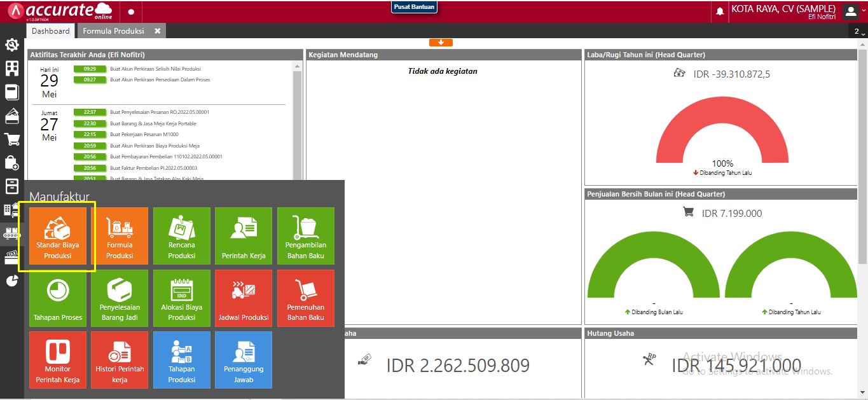Click the Hutang Usaha panel header
868x400 pixels.
tap(722, 333)
